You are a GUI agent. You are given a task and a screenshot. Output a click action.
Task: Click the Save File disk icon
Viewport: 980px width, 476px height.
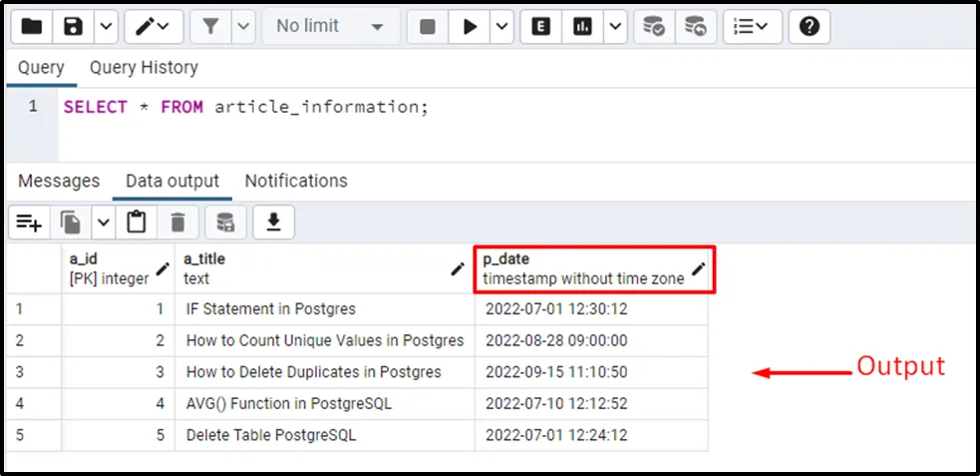pyautogui.click(x=73, y=27)
